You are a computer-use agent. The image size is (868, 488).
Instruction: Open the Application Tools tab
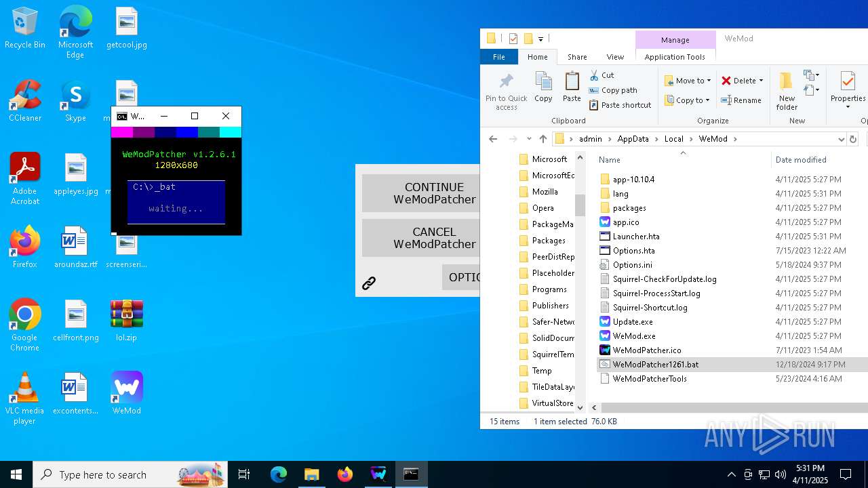pos(675,57)
